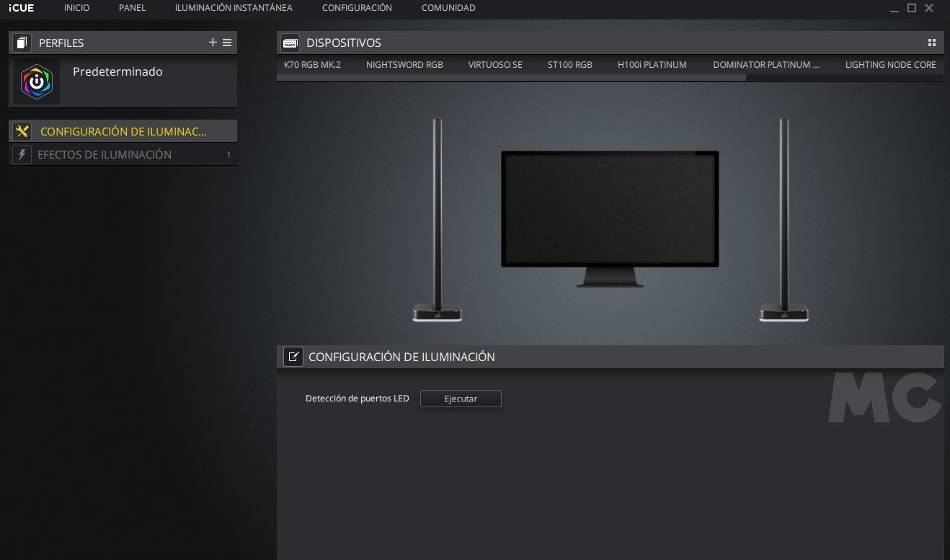
Task: Open the Inicio menu
Action: [x=76, y=8]
